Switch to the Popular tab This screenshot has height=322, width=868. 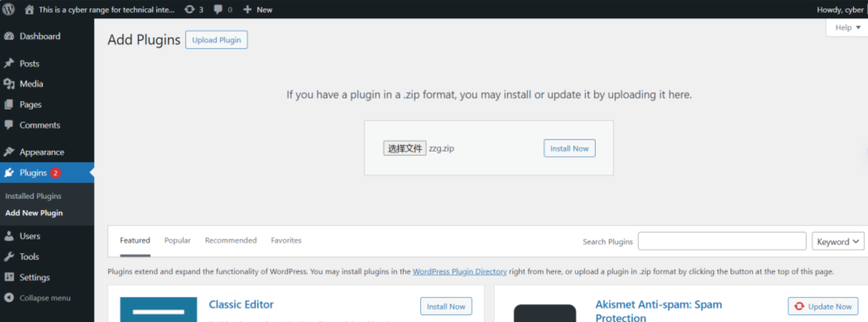point(177,240)
